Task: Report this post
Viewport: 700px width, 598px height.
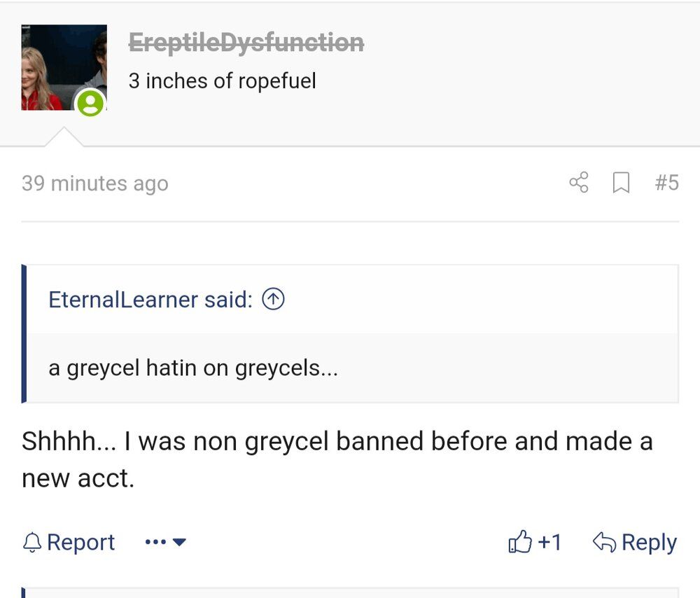Action: [69, 542]
